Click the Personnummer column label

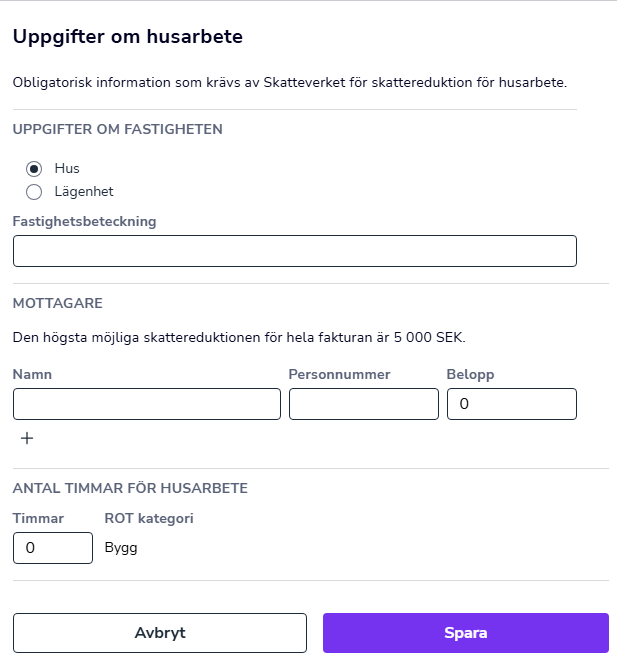(339, 374)
